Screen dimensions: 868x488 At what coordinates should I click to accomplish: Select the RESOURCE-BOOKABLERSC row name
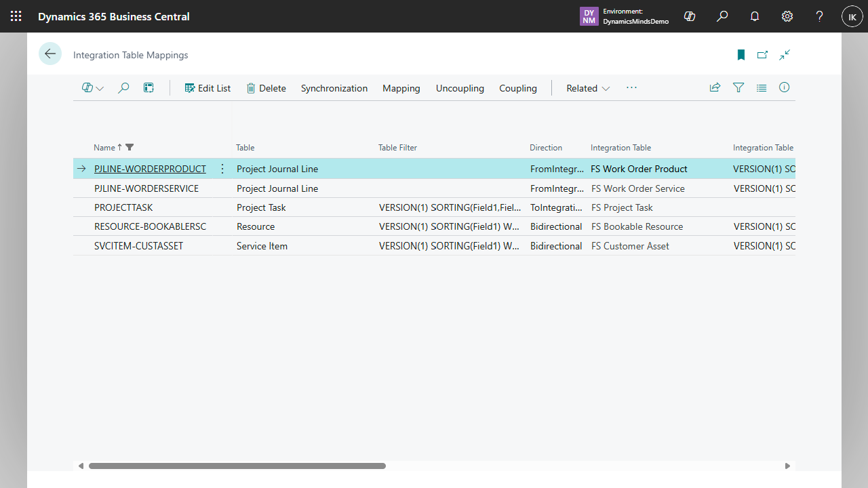[150, 226]
